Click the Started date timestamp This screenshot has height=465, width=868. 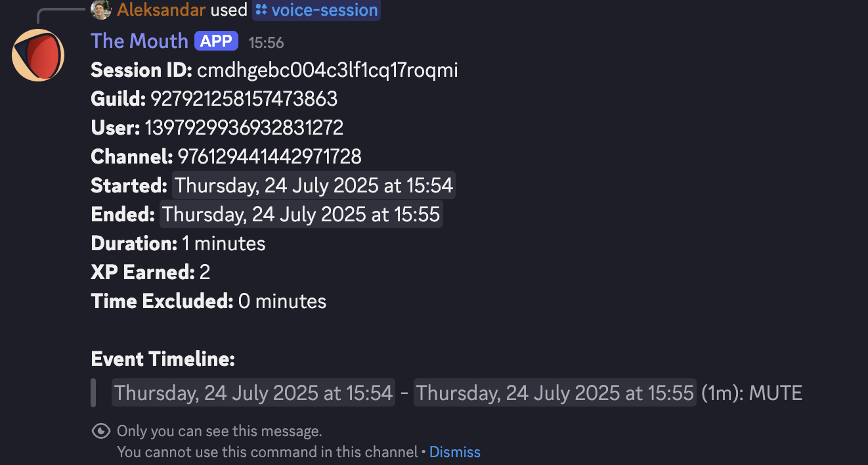pos(314,185)
